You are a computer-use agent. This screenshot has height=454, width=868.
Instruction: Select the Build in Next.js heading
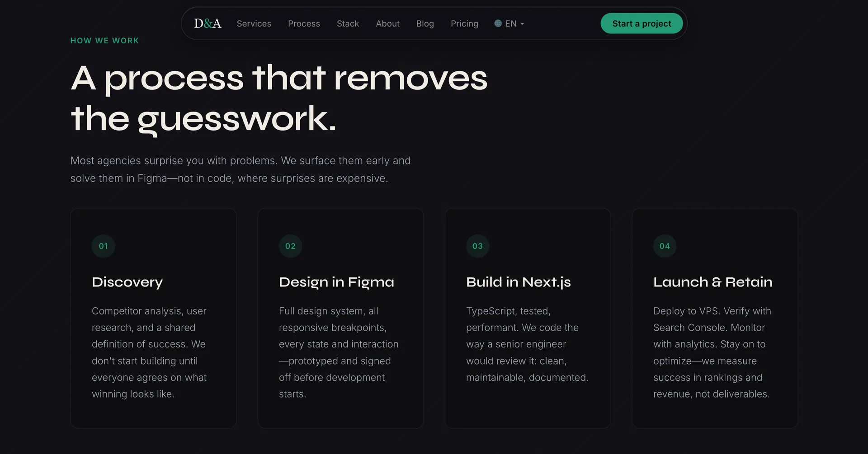tap(519, 282)
